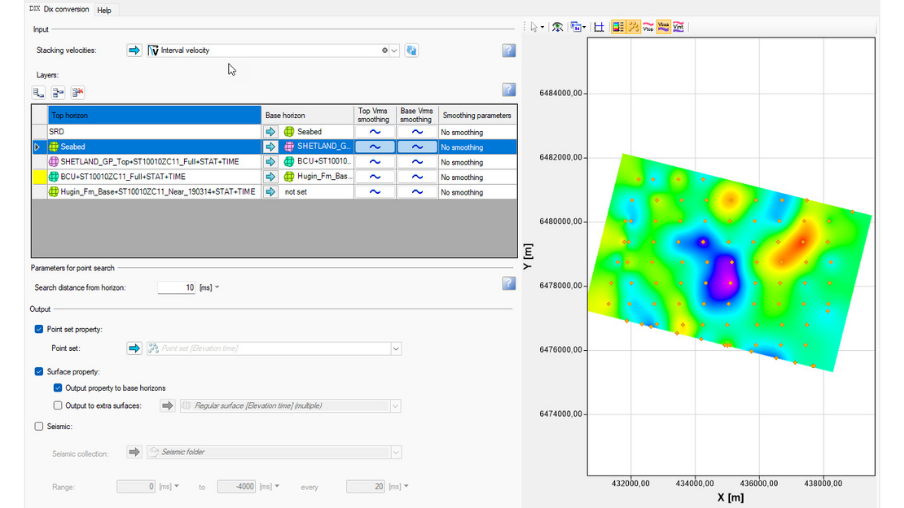
Task: Open help for the Input section
Action: point(508,51)
